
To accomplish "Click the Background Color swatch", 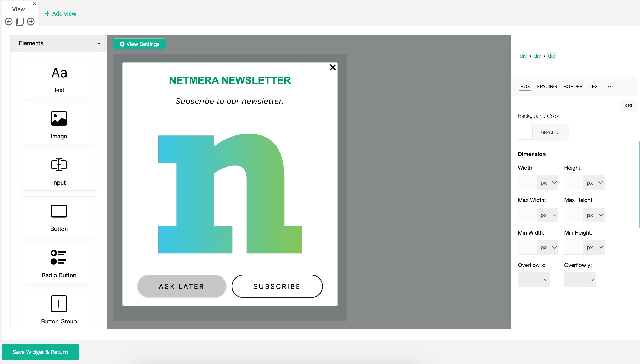I will pyautogui.click(x=525, y=132).
